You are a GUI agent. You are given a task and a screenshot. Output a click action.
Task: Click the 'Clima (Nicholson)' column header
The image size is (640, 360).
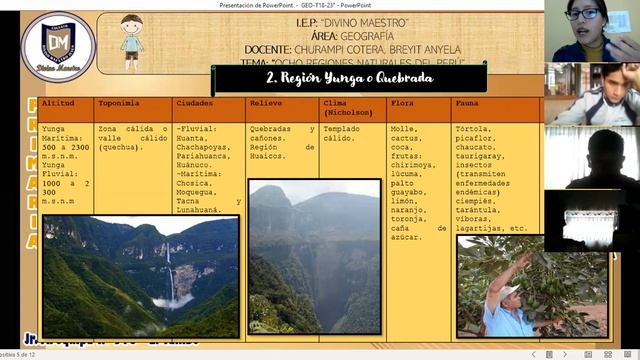pyautogui.click(x=353, y=109)
